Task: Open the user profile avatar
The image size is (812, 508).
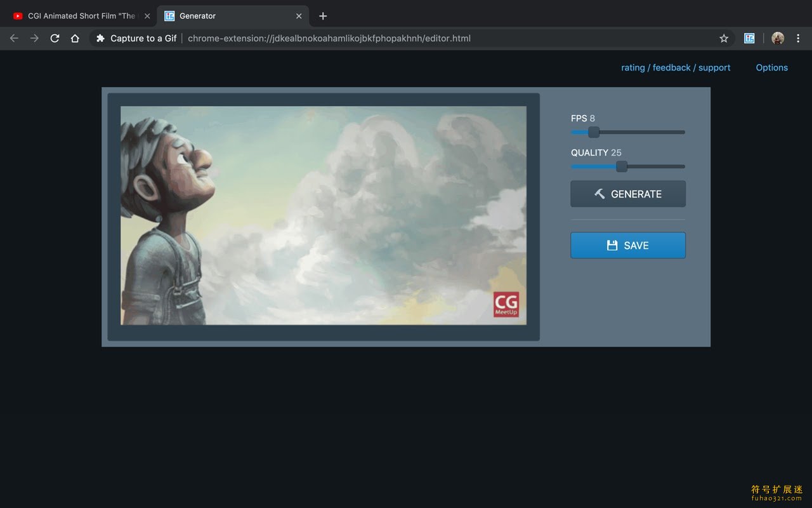Action: pos(778,38)
